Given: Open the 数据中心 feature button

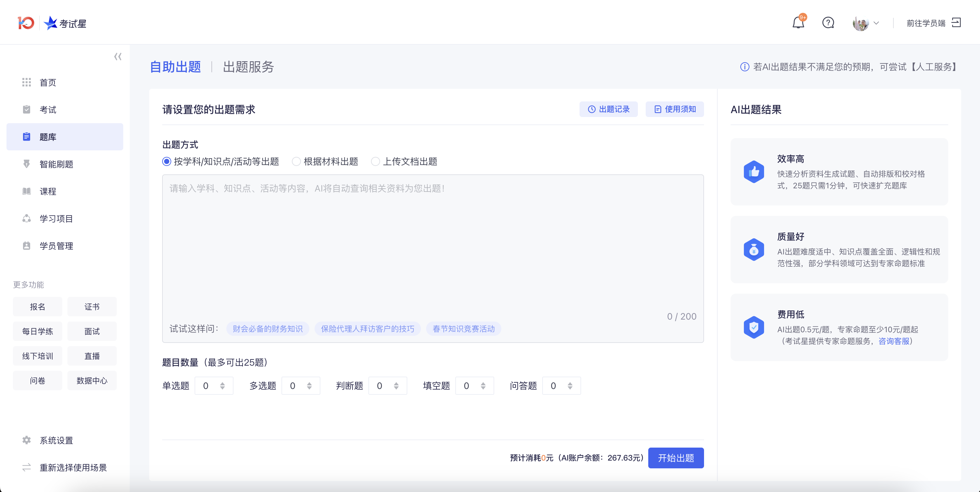Looking at the screenshot, I should (92, 381).
